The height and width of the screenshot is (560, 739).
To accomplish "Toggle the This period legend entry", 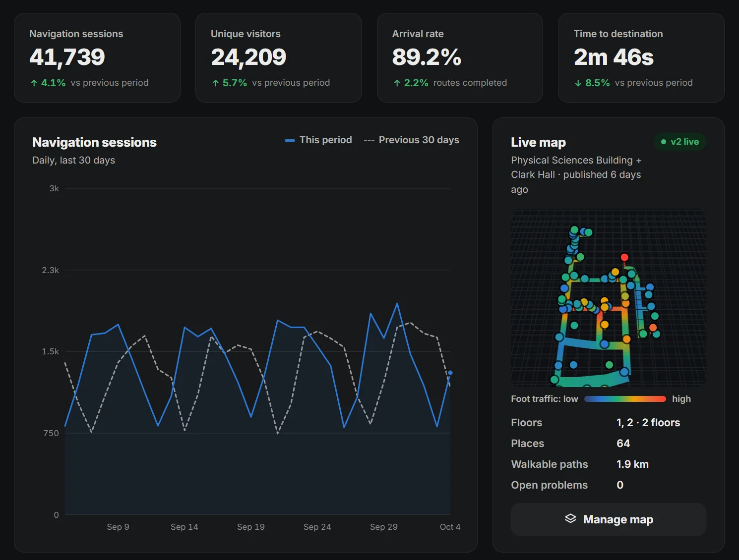I will 318,140.
